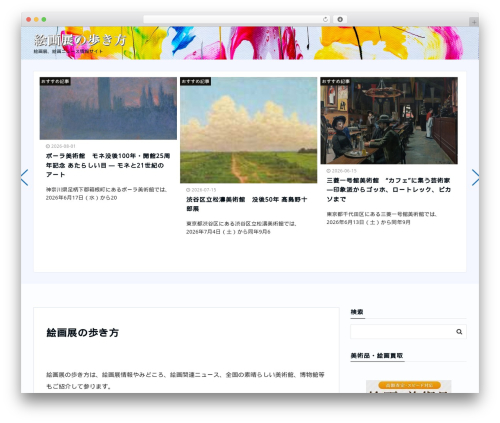
Task: Click the search magnifier icon in sidebar
Action: (x=459, y=332)
